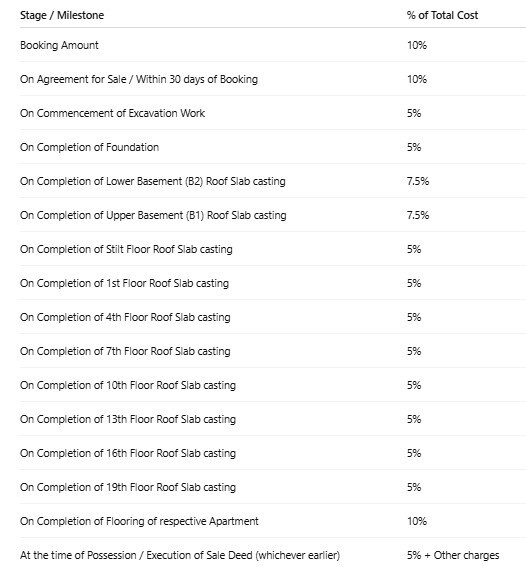526x567 pixels.
Task: Select the Booking Amount row label
Action: (x=59, y=45)
